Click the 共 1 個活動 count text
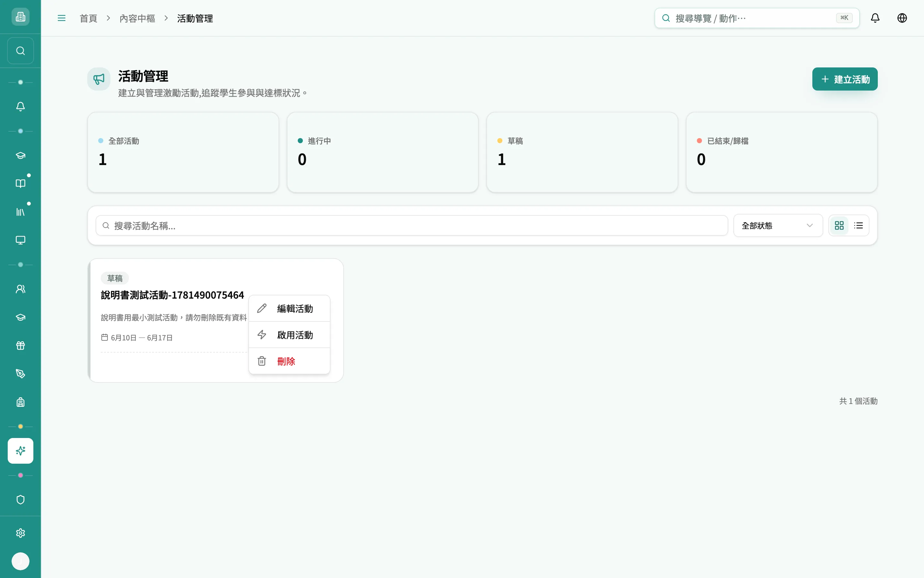 (858, 401)
